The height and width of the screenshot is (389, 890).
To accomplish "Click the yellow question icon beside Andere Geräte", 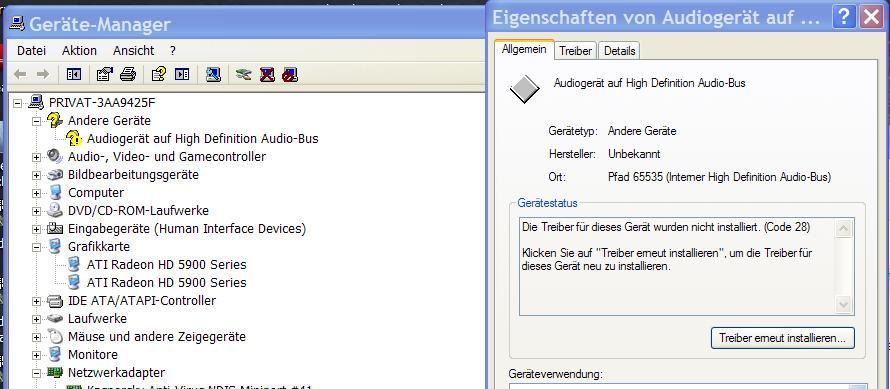I will click(54, 120).
